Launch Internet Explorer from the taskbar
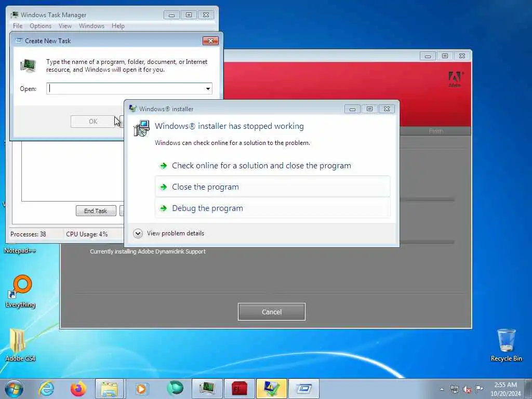 46,389
